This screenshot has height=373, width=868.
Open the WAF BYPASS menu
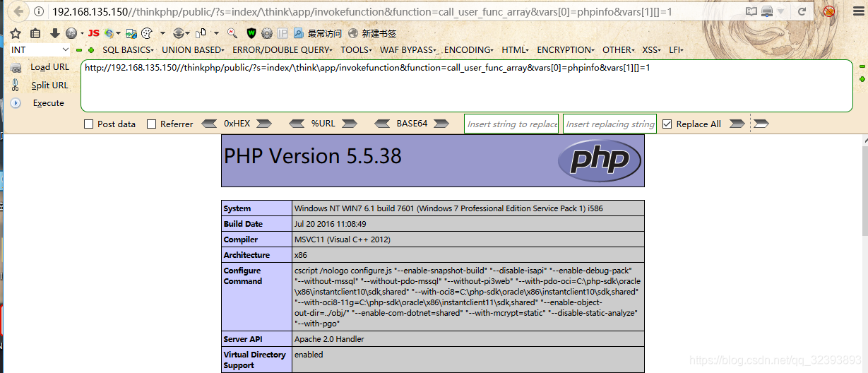[408, 50]
